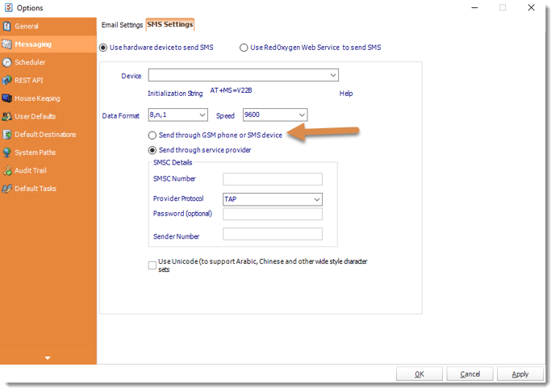555x392 pixels.
Task: Switch to the SMS Settings tab
Action: [x=170, y=24]
